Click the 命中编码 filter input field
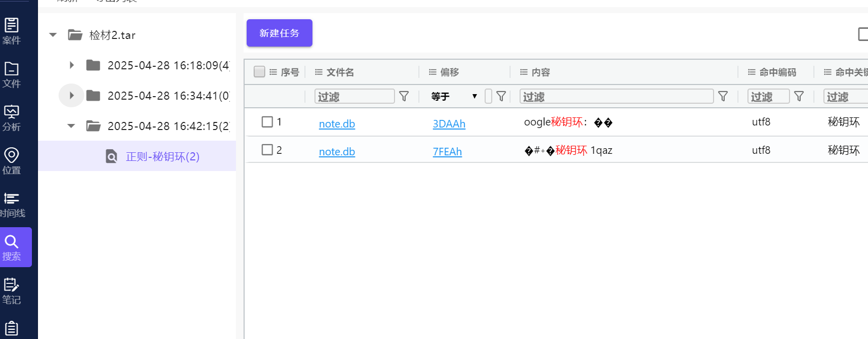The width and height of the screenshot is (868, 339). 768,96
